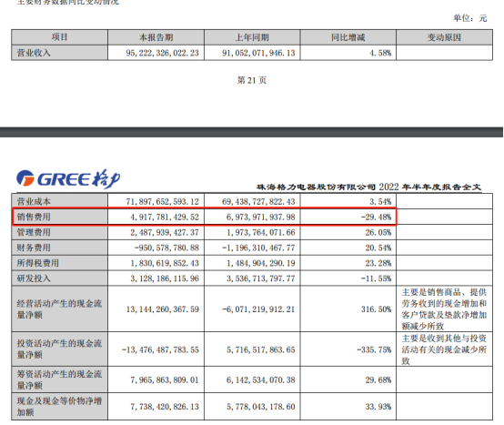Click the dark page separator bar
This screenshot has height=425, width=504.
click(251, 132)
